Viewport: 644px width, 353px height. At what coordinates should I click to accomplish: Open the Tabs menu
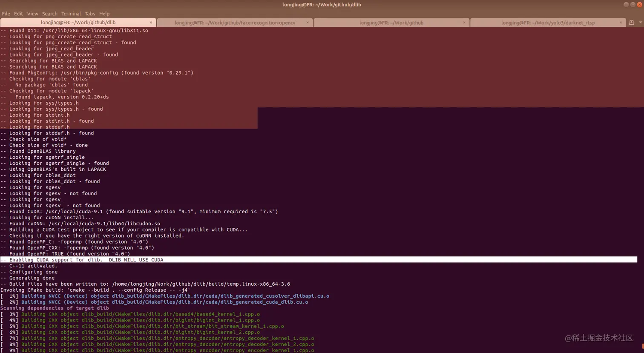pos(90,13)
